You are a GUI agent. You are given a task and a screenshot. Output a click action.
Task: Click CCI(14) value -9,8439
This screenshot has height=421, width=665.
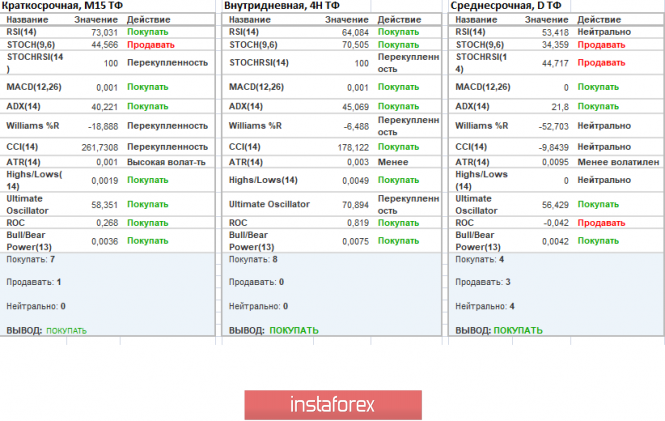click(x=553, y=148)
